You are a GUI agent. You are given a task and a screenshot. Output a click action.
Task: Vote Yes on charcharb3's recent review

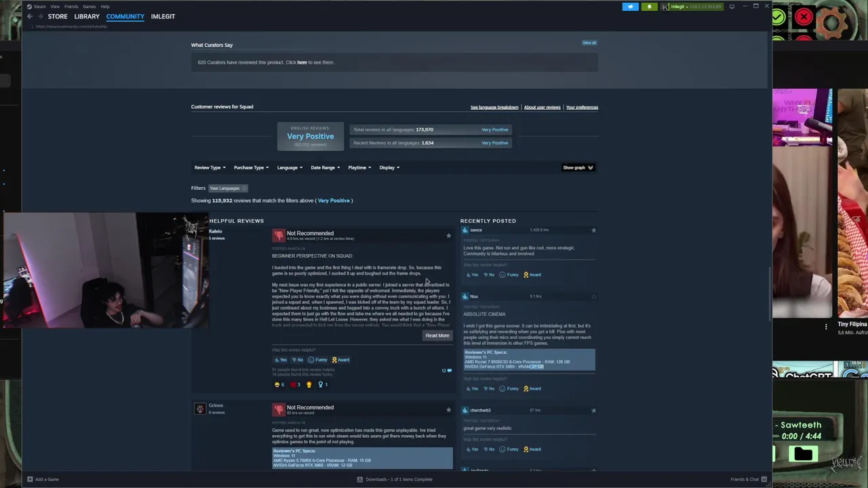coord(471,449)
